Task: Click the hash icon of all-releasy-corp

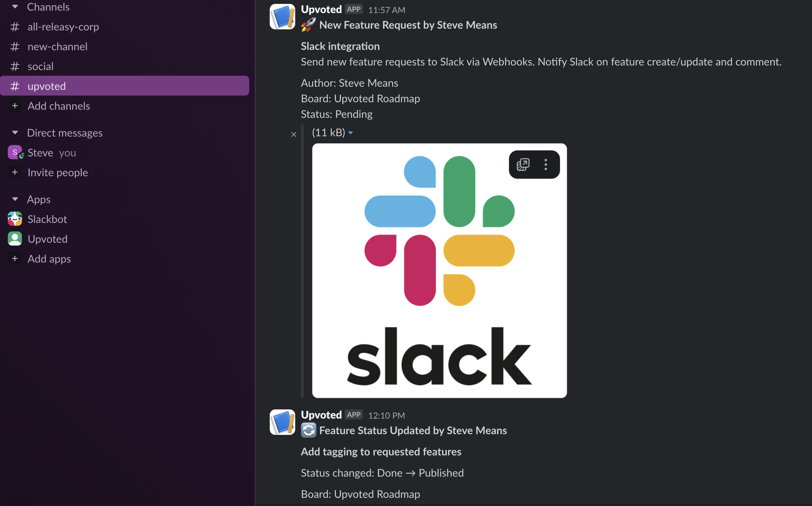Action: pyautogui.click(x=15, y=27)
